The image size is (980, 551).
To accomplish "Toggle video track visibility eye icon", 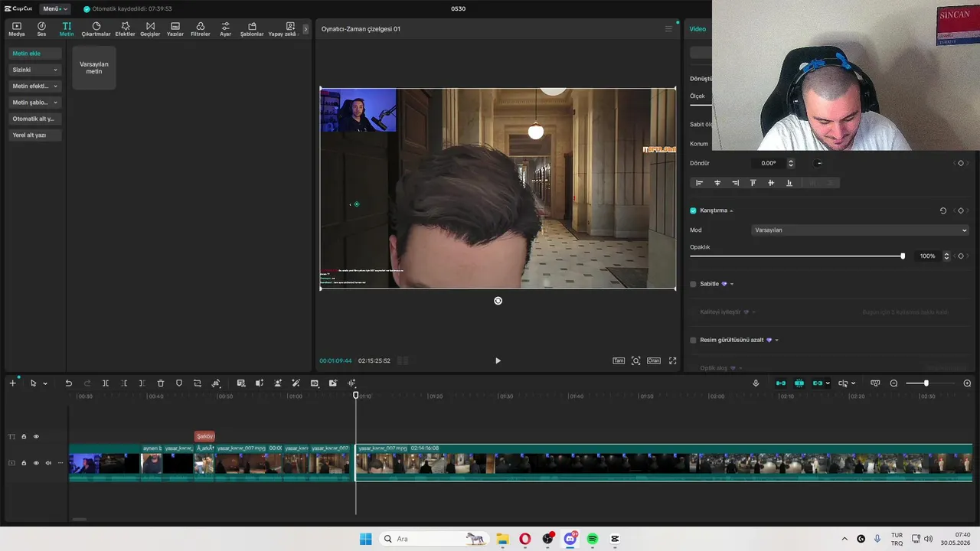I will click(x=36, y=463).
